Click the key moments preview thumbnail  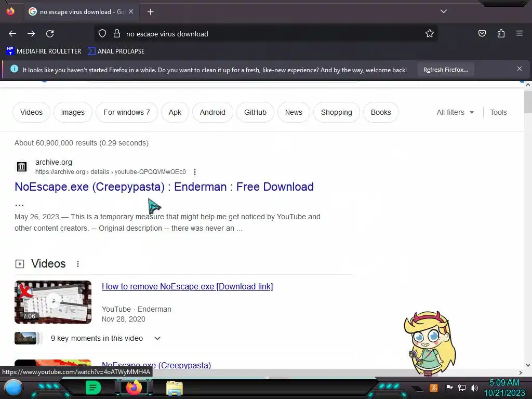point(25,338)
